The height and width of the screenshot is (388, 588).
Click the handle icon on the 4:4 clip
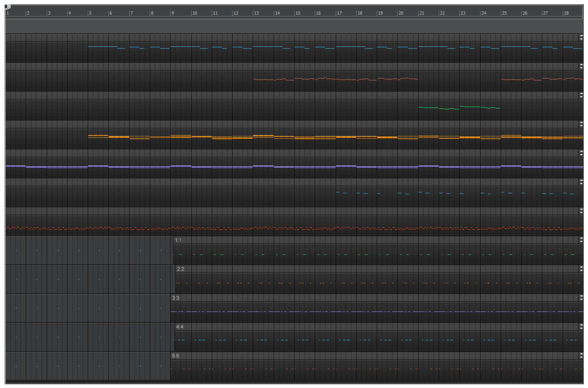581,327
